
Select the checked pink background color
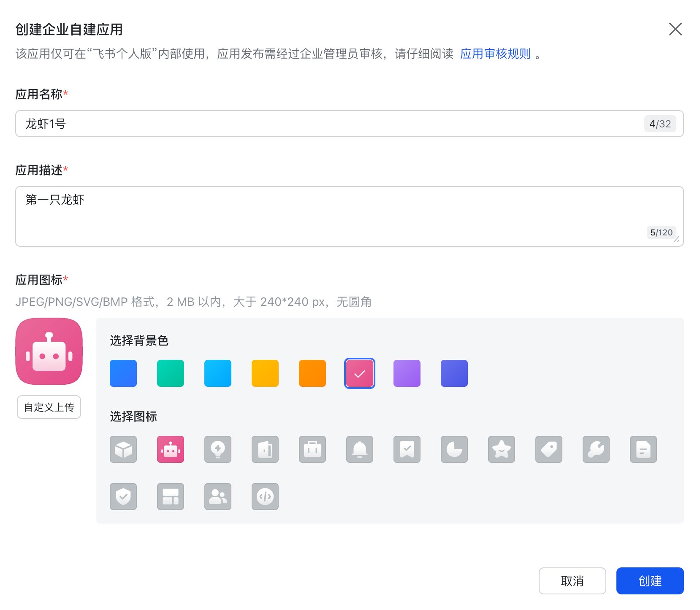[360, 373]
